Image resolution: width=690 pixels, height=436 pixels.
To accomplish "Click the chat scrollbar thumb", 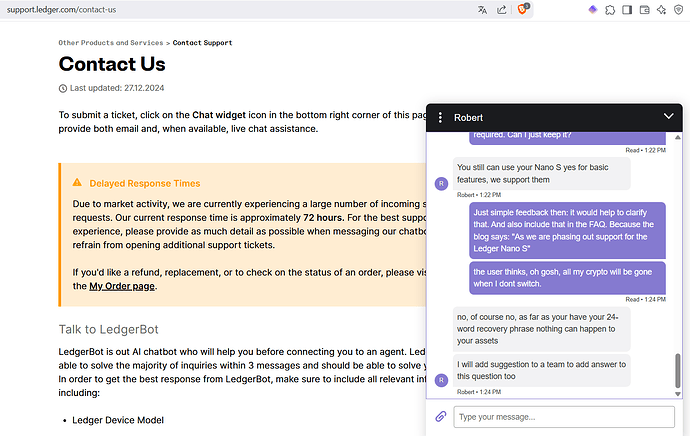I will click(x=678, y=371).
